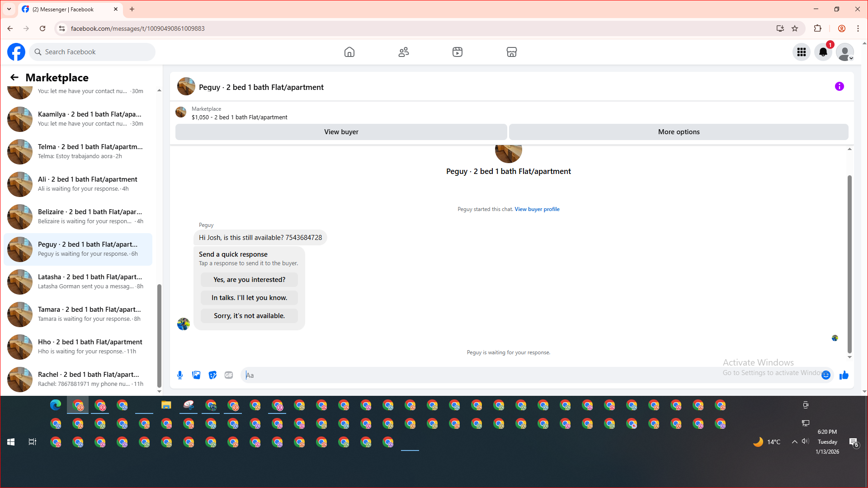Attach a photo using the image icon
The image size is (868, 488).
point(196,375)
